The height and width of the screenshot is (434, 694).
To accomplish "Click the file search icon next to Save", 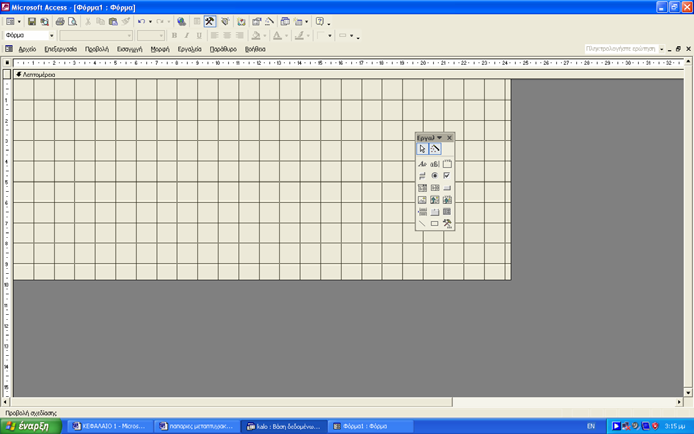I will (44, 21).
